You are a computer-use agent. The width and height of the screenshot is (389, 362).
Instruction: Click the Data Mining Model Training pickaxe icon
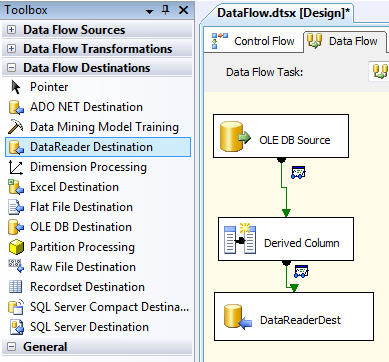click(x=15, y=127)
